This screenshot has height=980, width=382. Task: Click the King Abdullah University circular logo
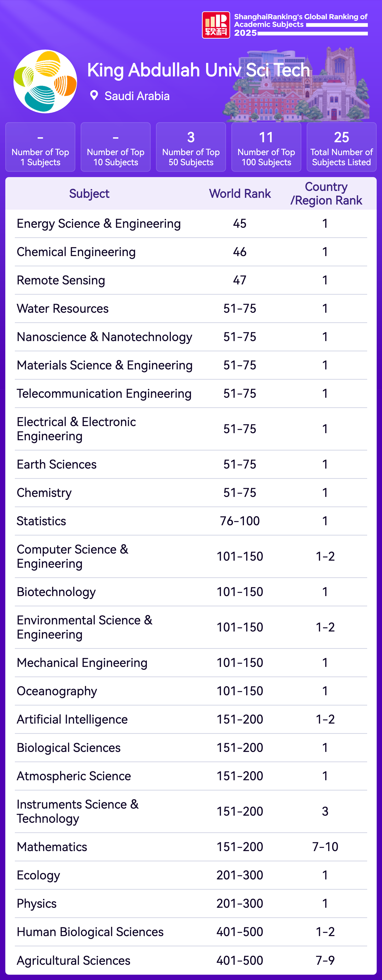click(x=45, y=81)
